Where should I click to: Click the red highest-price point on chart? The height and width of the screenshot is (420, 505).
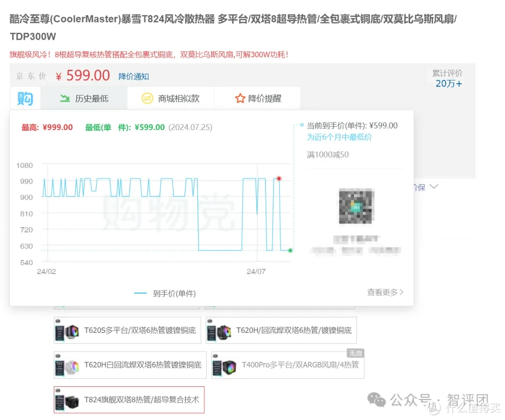click(279, 179)
